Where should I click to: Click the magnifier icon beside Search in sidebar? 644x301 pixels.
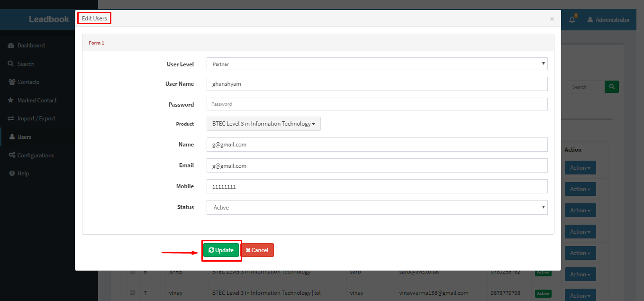[x=11, y=64]
